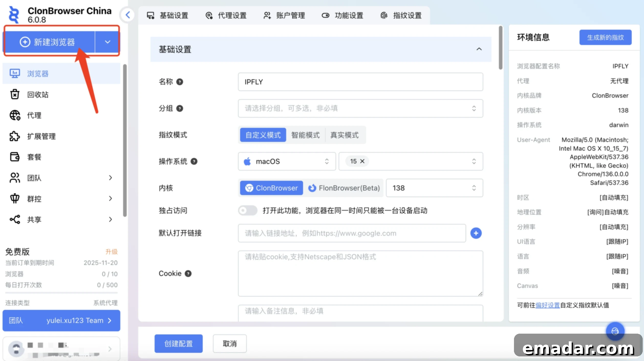Click the 默认打开链接 URL input field
Screen dimensions: 644x361
pyautogui.click(x=352, y=233)
